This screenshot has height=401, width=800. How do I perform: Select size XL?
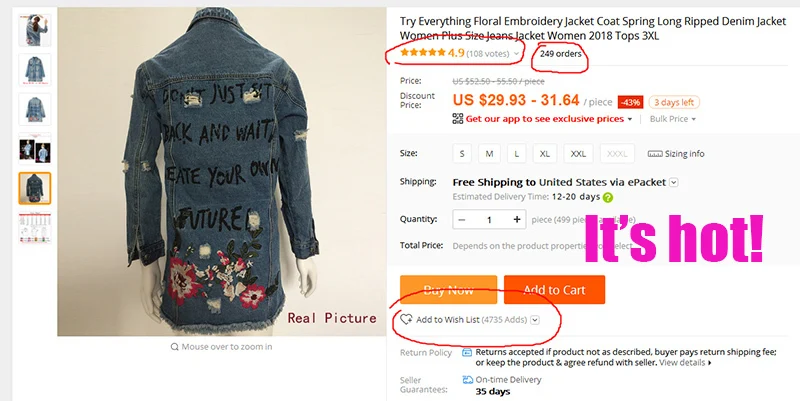point(545,154)
